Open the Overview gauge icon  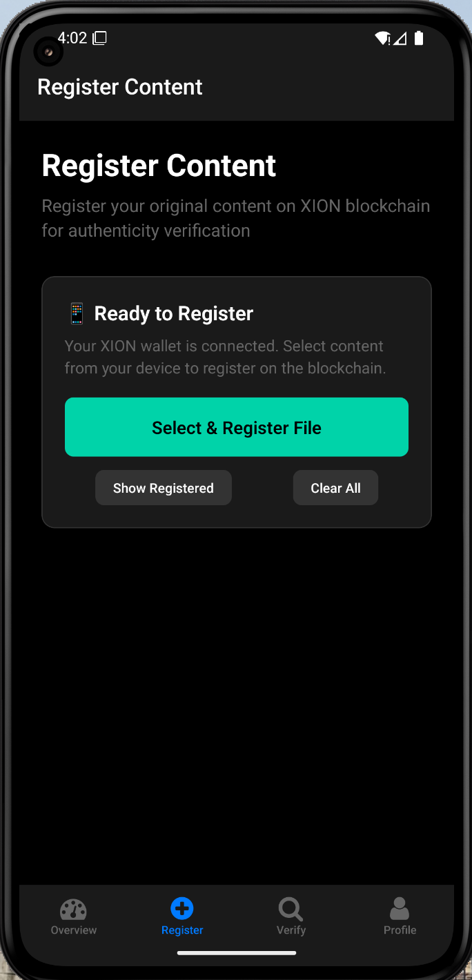click(73, 910)
